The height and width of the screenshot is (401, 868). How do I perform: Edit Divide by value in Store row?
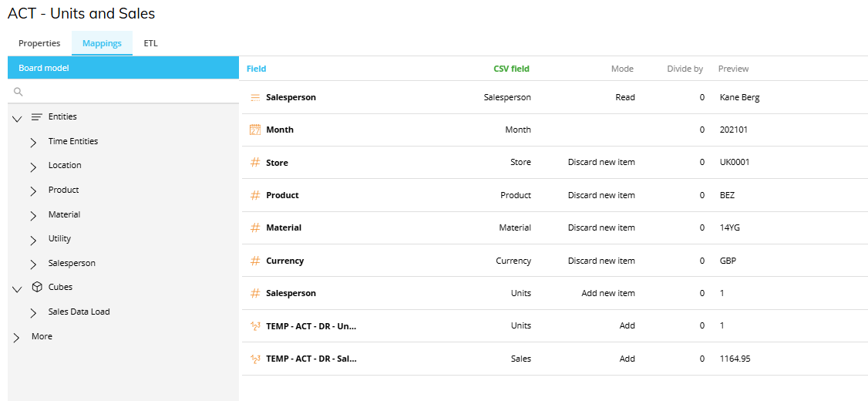702,162
